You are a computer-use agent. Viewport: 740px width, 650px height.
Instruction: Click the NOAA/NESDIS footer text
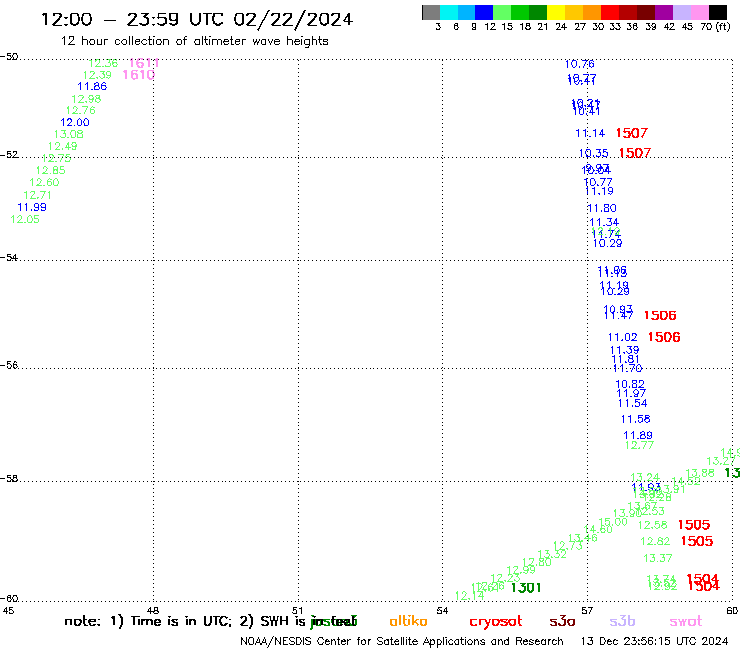coord(402,641)
